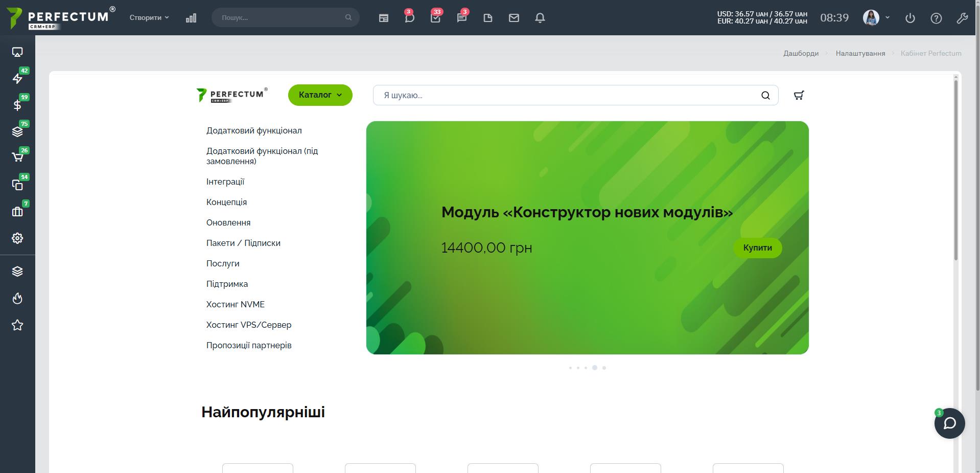Open layers sidebar icon with 75 badge
The height and width of the screenshot is (473, 980).
point(17,131)
